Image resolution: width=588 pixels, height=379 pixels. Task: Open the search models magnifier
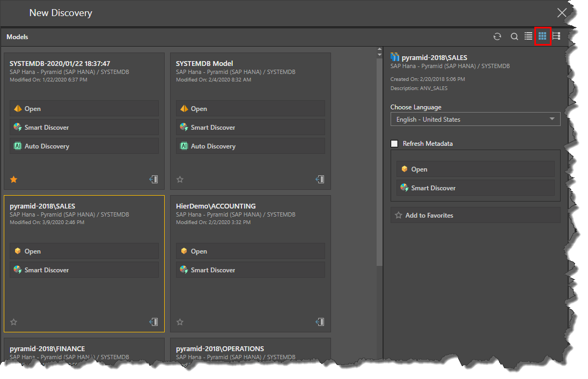(514, 36)
